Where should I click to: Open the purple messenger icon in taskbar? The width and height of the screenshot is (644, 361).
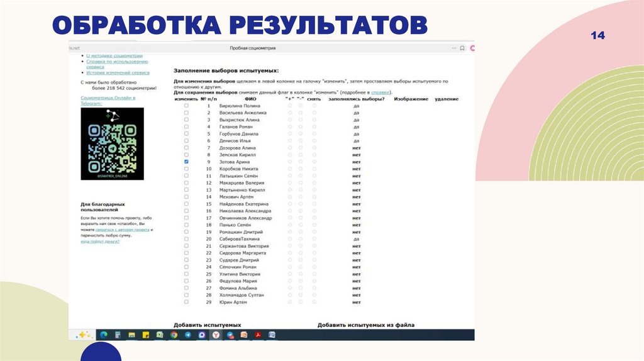(x=202, y=335)
